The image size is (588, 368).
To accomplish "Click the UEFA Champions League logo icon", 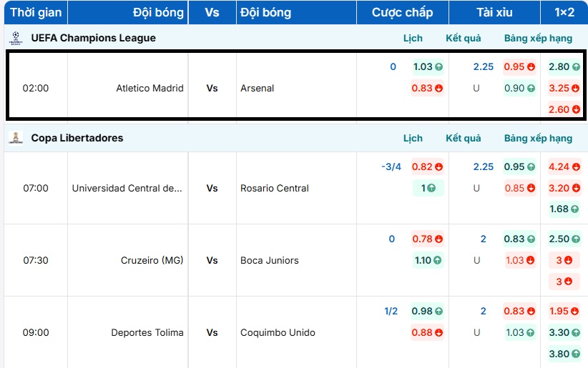I will (15, 38).
